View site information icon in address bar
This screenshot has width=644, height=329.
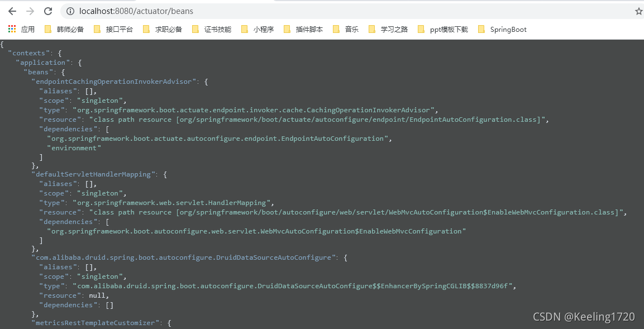70,11
